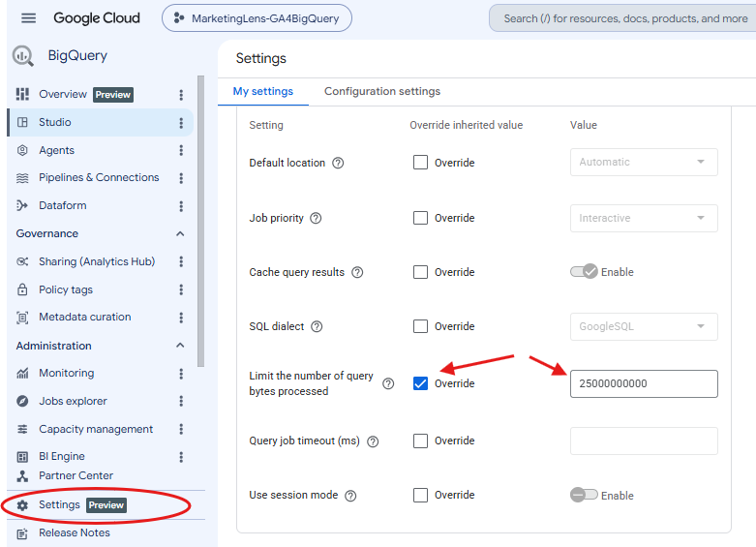
Task: Toggle the Cache query results Enable switch
Action: point(584,272)
